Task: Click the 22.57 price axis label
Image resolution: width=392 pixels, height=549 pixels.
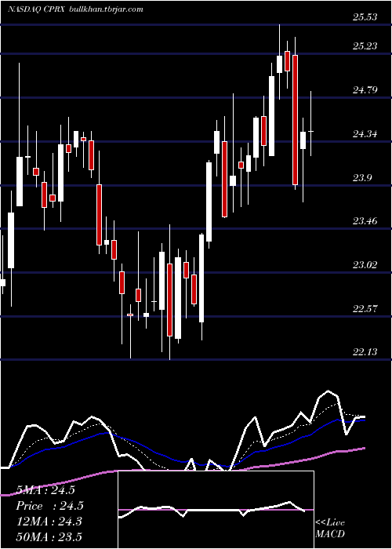Action: (365, 309)
